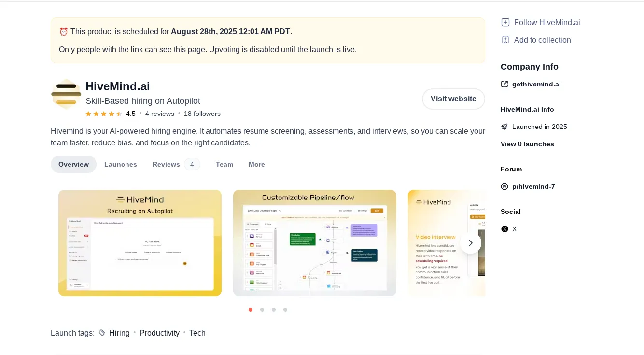644x355 pixels.
Task: Click the 4 reviews link
Action: click(160, 114)
